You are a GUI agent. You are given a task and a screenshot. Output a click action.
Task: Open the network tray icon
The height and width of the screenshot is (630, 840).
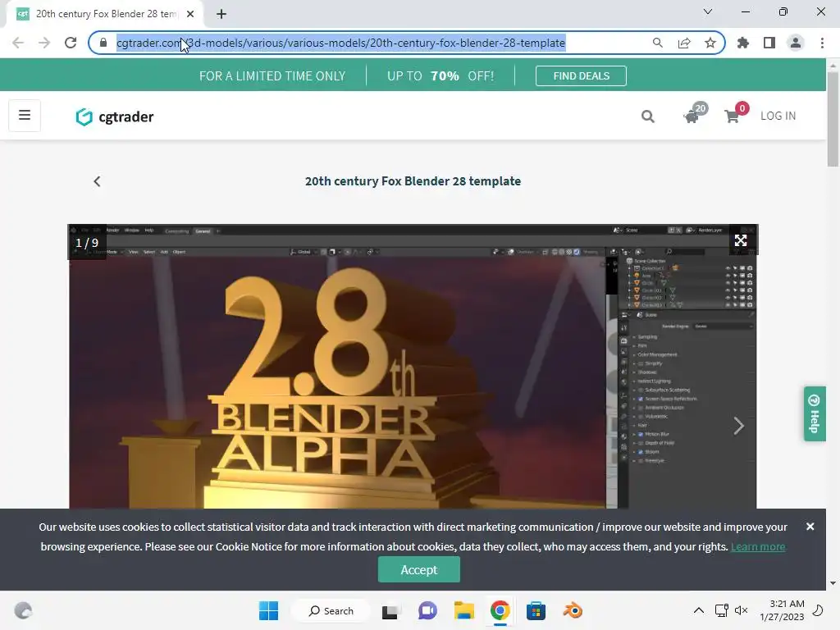coord(721,610)
